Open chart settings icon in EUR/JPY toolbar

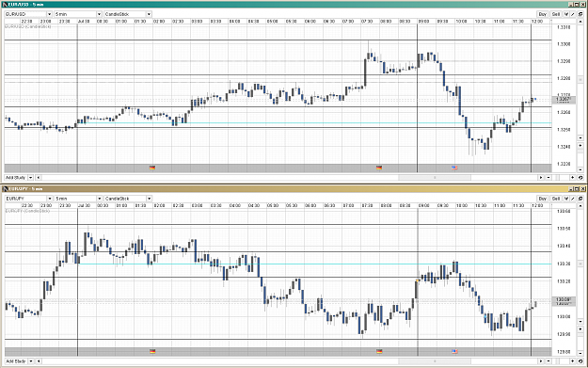click(580, 199)
